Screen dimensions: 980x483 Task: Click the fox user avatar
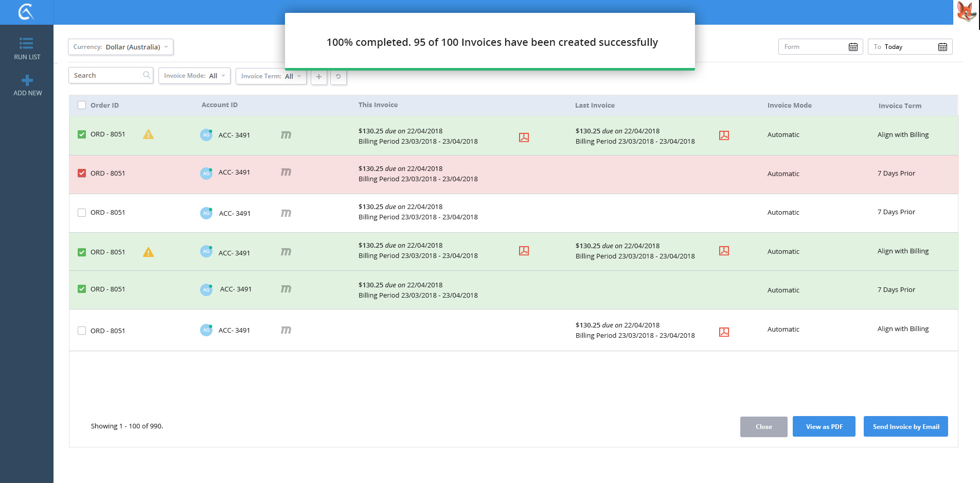point(966,12)
